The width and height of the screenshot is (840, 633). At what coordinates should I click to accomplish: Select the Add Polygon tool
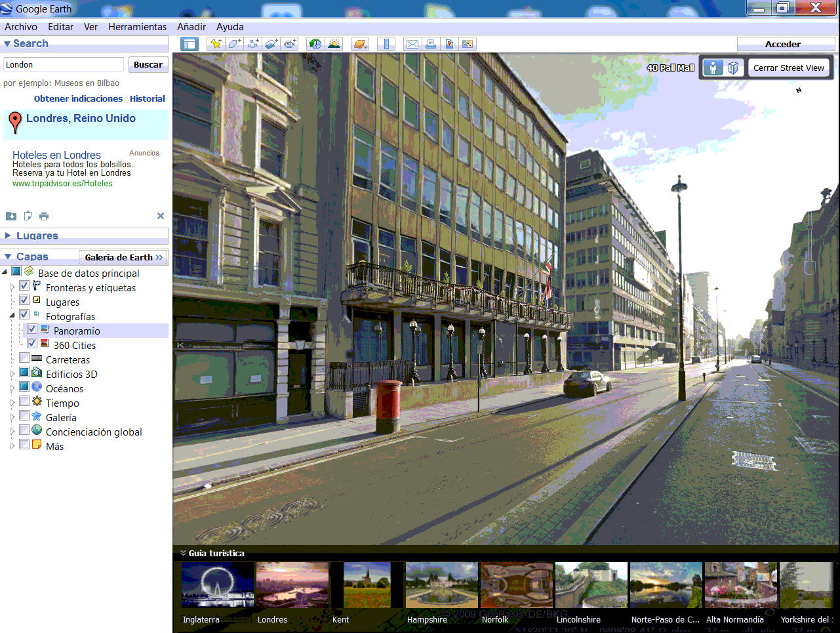click(x=233, y=43)
